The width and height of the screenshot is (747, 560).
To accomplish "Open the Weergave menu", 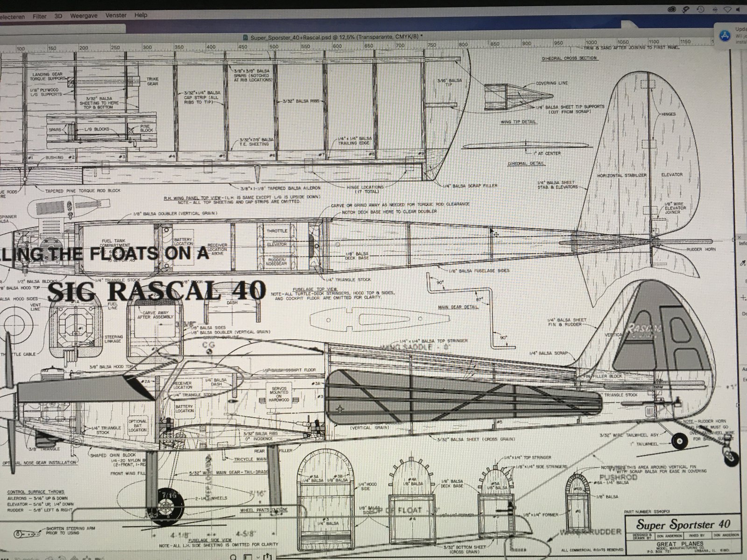I will coord(84,15).
